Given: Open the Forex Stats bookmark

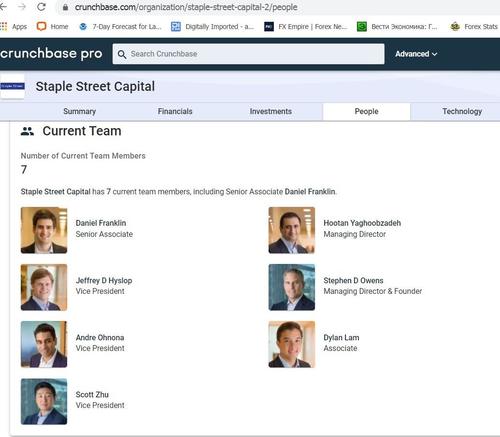Looking at the screenshot, I should (473, 27).
